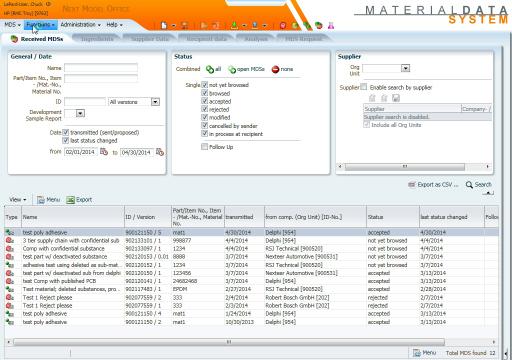Click the Search magnifier icon

point(469,185)
